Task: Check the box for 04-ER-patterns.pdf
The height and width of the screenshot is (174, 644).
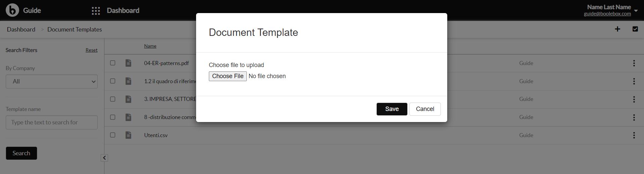Action: point(113,63)
